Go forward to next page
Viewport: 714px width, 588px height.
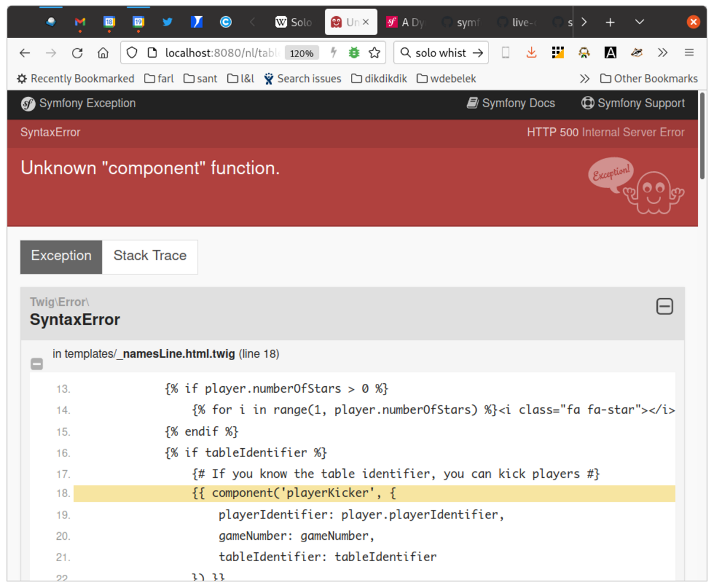click(x=51, y=53)
